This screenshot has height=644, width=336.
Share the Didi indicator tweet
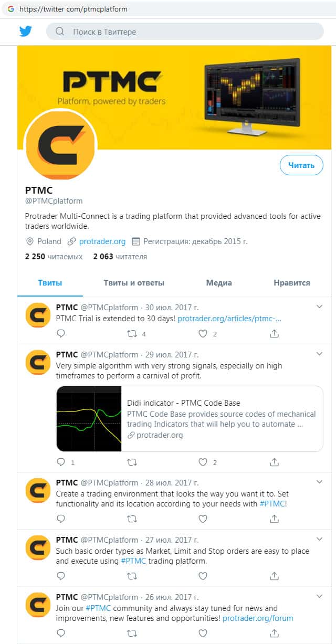[x=274, y=462]
